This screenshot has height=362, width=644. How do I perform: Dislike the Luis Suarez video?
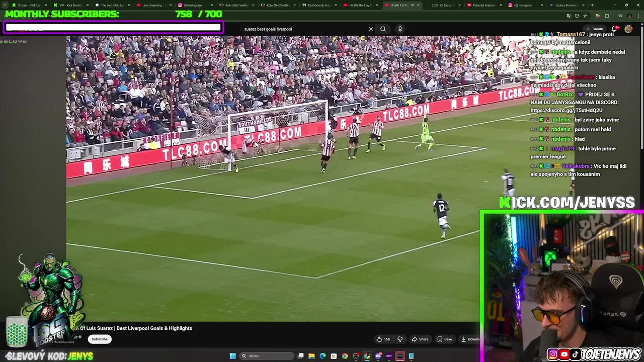click(400, 339)
